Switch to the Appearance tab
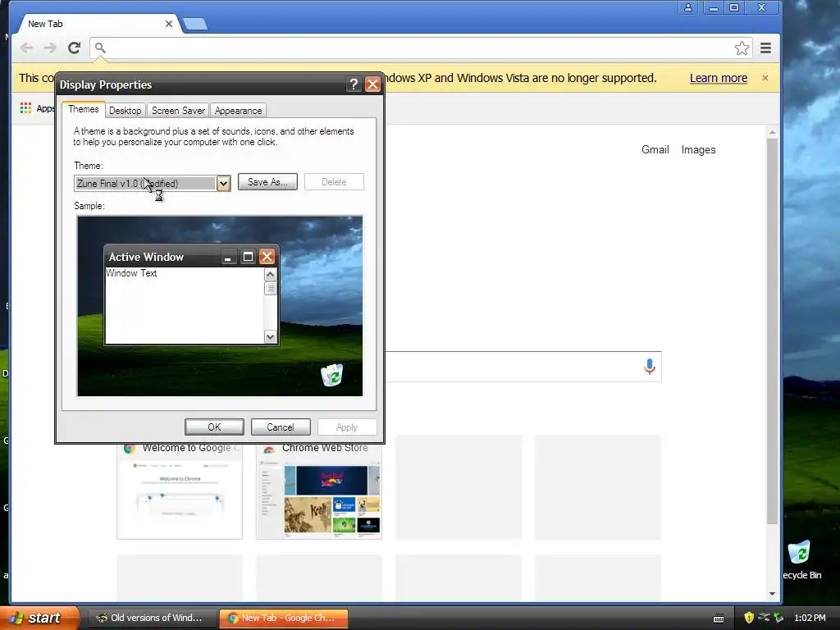Screen dimensions: 840x630 [x=239, y=111]
